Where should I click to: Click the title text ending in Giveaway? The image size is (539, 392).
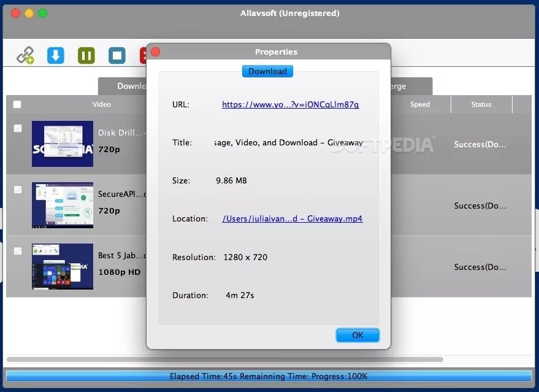[288, 143]
